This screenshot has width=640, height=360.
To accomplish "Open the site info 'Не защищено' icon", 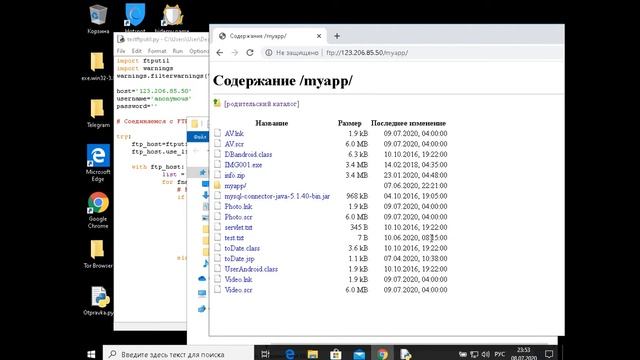I will pos(269,53).
